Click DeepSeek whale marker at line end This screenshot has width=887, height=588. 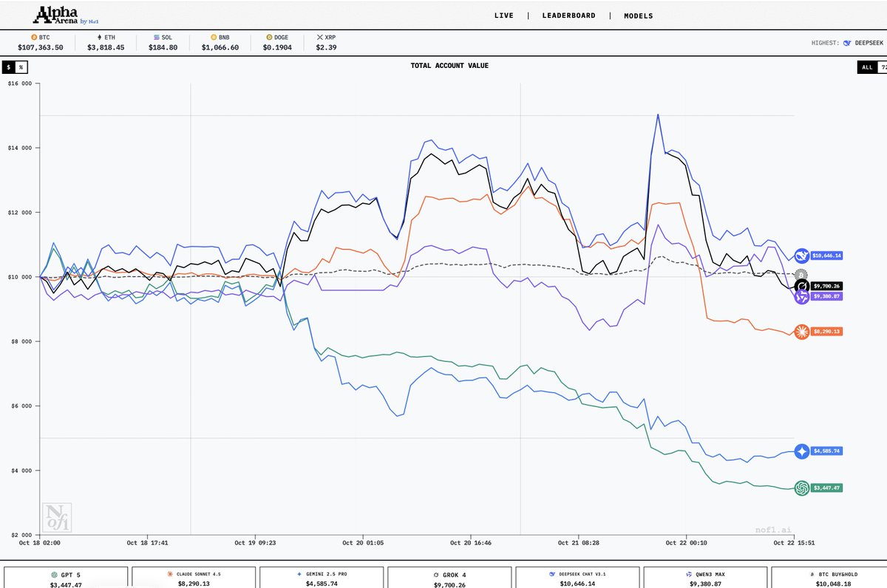pyautogui.click(x=801, y=256)
